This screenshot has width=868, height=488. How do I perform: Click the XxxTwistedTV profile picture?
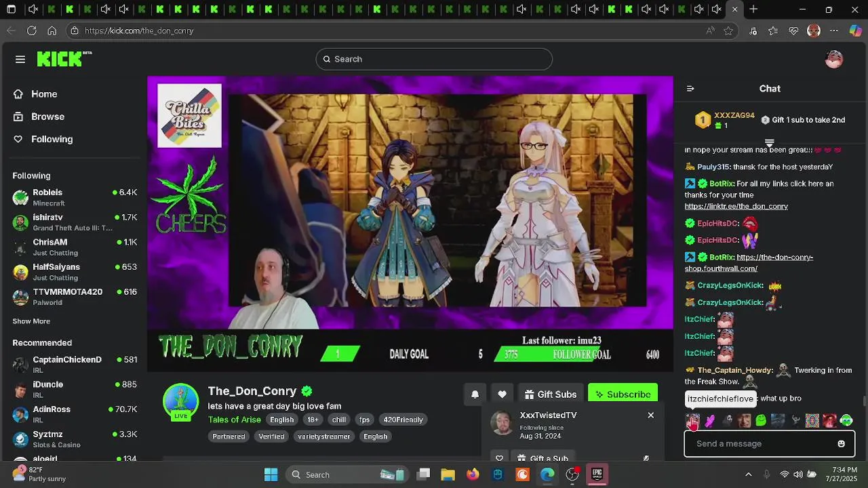[x=502, y=424]
